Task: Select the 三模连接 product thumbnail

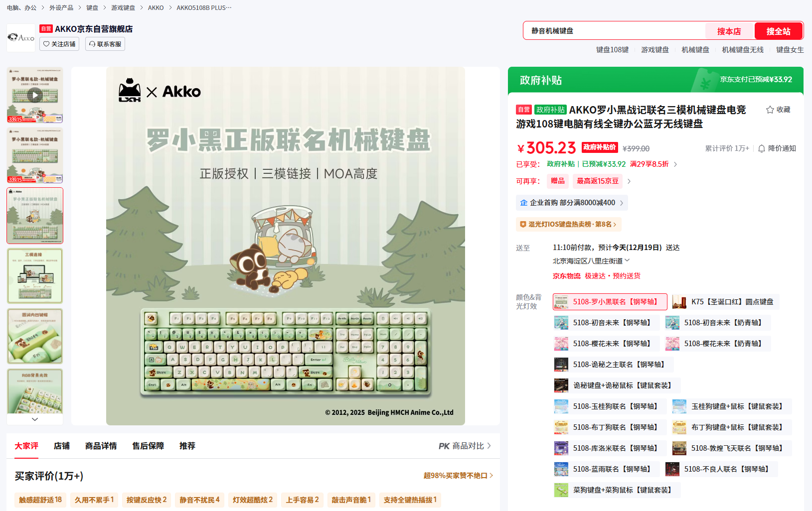Action: (34, 276)
